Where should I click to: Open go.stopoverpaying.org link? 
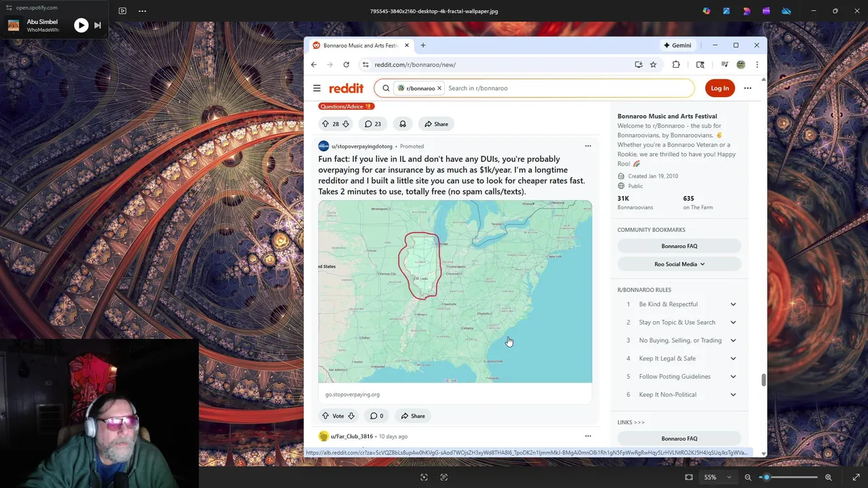pos(353,394)
